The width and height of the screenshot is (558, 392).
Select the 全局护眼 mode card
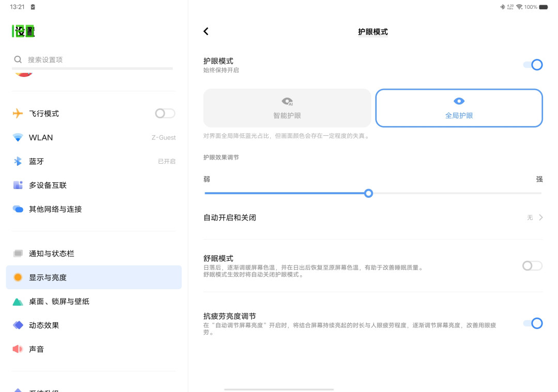pos(459,108)
